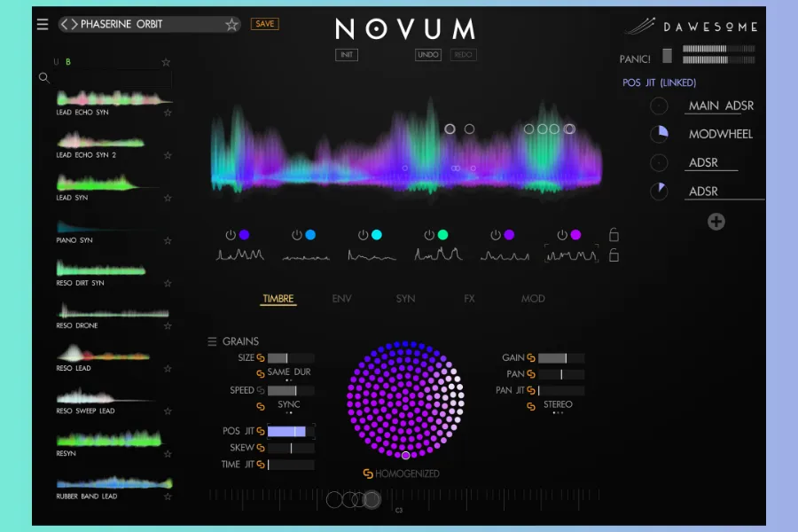
Task: Click the Time Jit modulation link icon
Action: click(261, 465)
